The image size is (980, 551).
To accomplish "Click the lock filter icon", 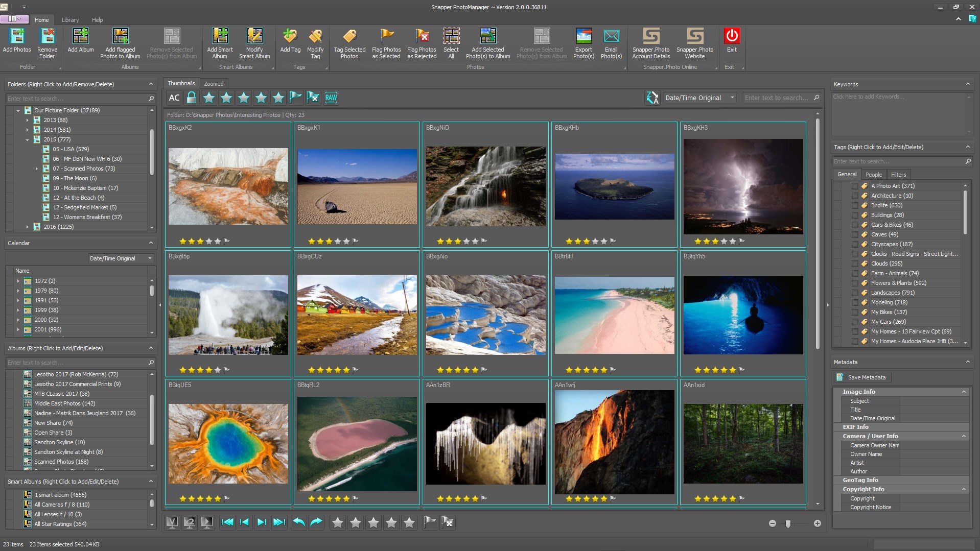I will (192, 98).
